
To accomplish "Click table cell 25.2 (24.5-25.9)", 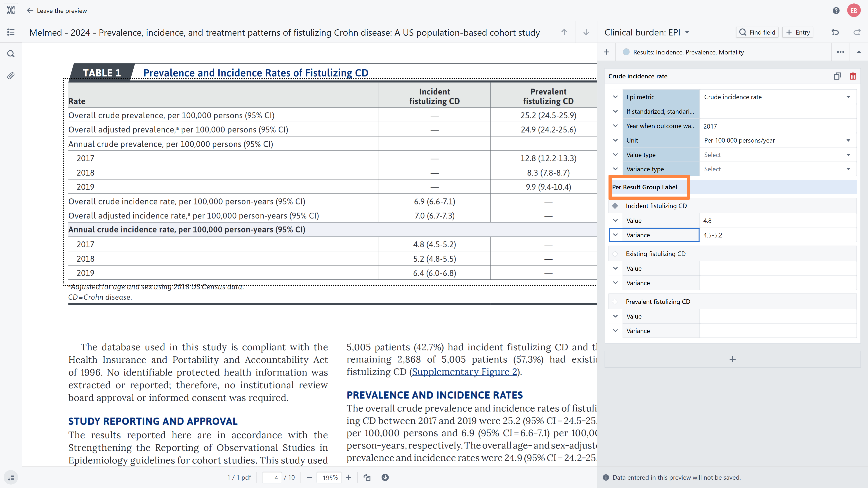I will point(548,115).
